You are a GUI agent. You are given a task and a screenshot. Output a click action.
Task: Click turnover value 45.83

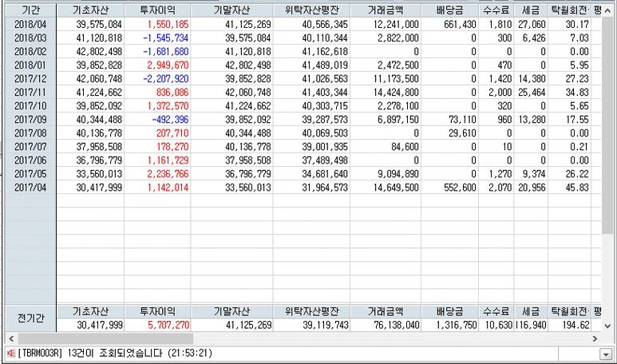(x=577, y=188)
